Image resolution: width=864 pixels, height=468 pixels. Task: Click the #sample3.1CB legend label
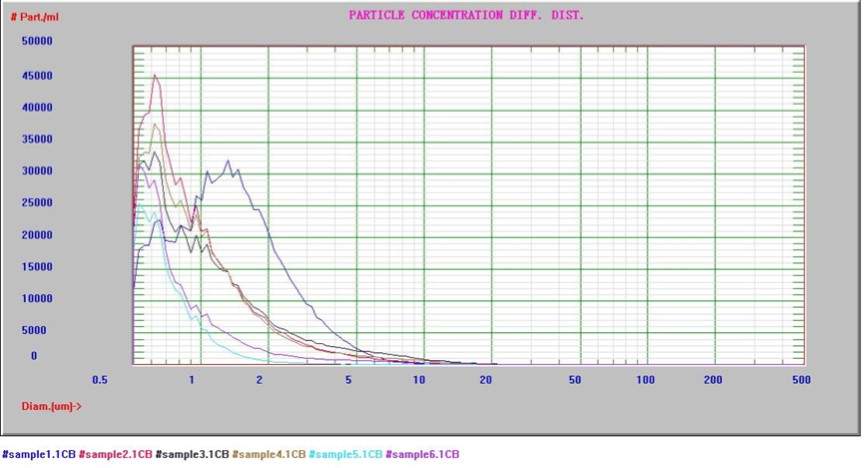pyautogui.click(x=192, y=454)
